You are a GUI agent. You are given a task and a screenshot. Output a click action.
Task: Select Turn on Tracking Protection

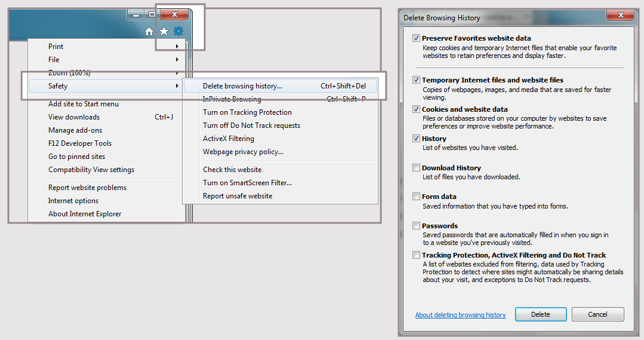pyautogui.click(x=247, y=112)
